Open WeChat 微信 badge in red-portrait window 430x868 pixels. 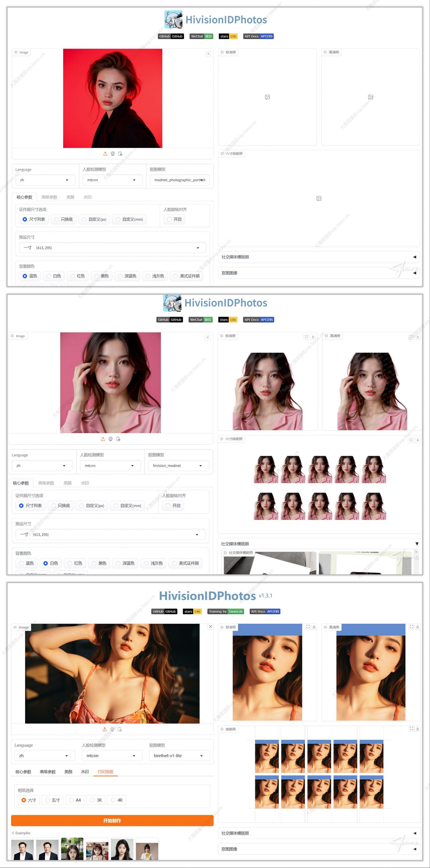point(201,36)
